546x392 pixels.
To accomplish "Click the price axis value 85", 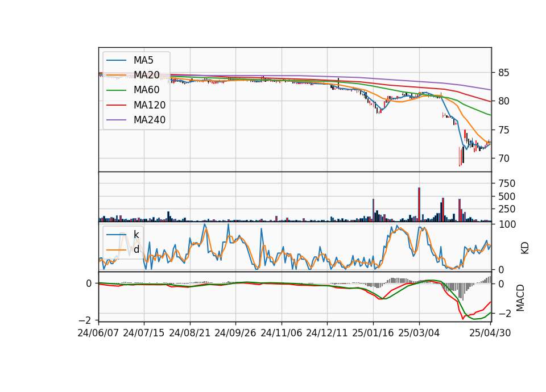I will coord(503,73).
